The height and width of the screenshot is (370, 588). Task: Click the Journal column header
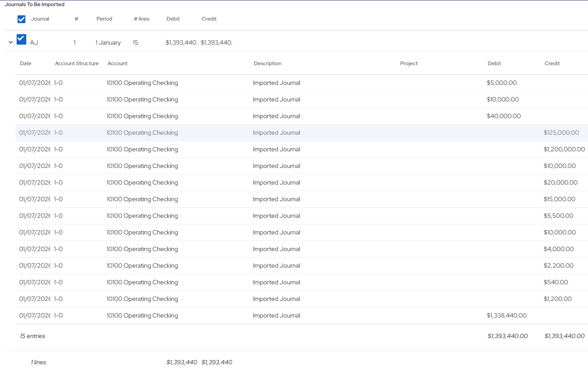(x=40, y=19)
